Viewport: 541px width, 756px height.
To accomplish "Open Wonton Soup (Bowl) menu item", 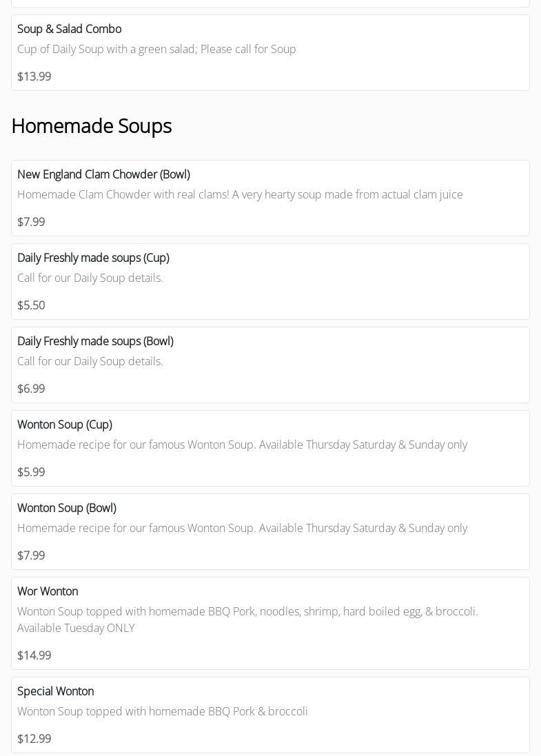I will [x=67, y=508].
